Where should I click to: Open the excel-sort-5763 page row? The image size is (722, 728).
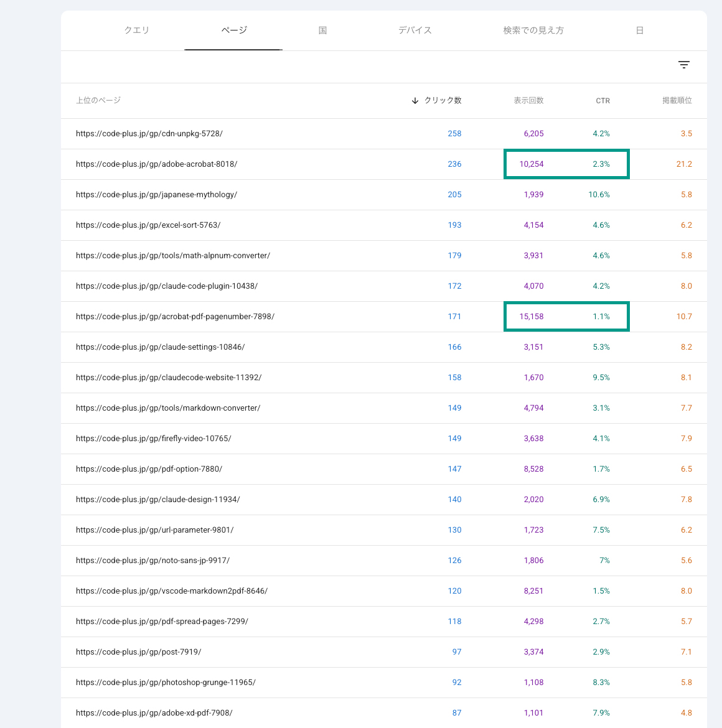tap(384, 225)
